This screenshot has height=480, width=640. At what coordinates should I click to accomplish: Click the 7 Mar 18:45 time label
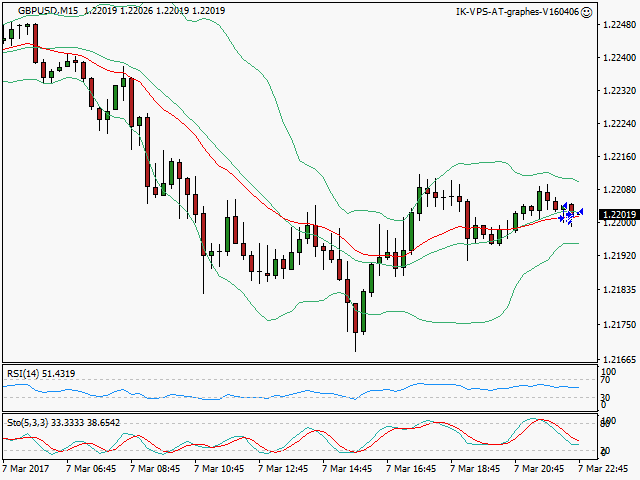click(478, 468)
